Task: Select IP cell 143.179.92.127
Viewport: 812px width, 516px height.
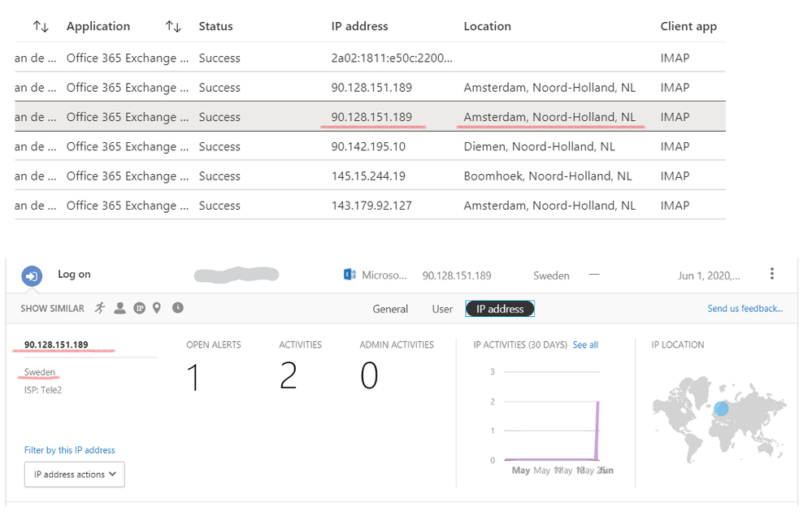Action: [371, 206]
